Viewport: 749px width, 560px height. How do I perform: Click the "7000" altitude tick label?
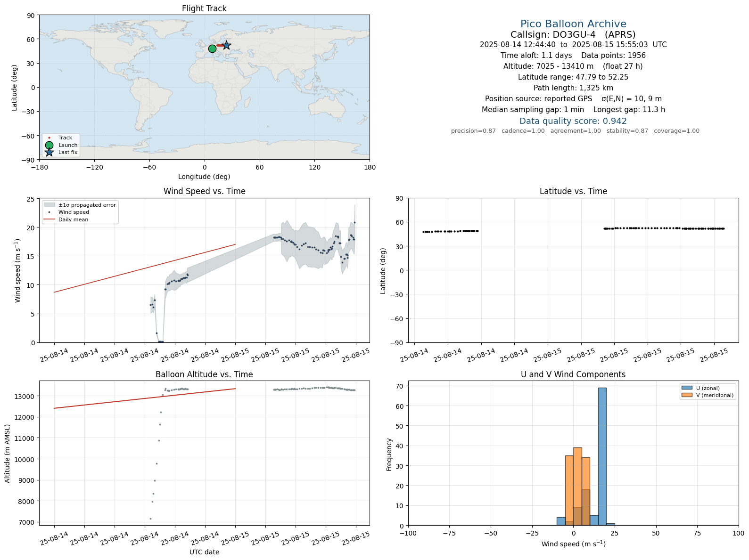click(26, 522)
